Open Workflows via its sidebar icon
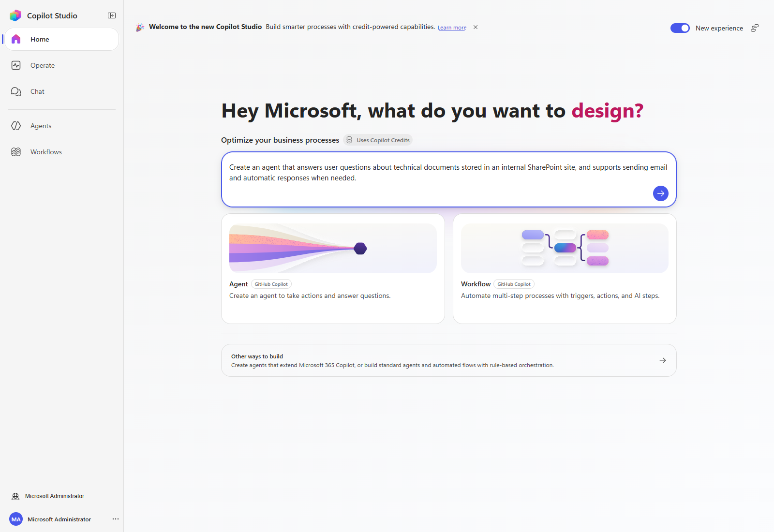Image resolution: width=774 pixels, height=532 pixels. pos(16,152)
